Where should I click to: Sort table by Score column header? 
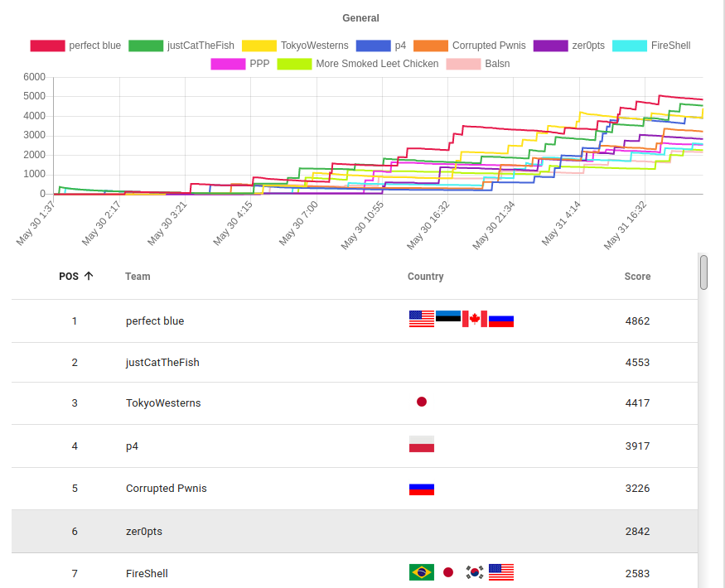(637, 277)
